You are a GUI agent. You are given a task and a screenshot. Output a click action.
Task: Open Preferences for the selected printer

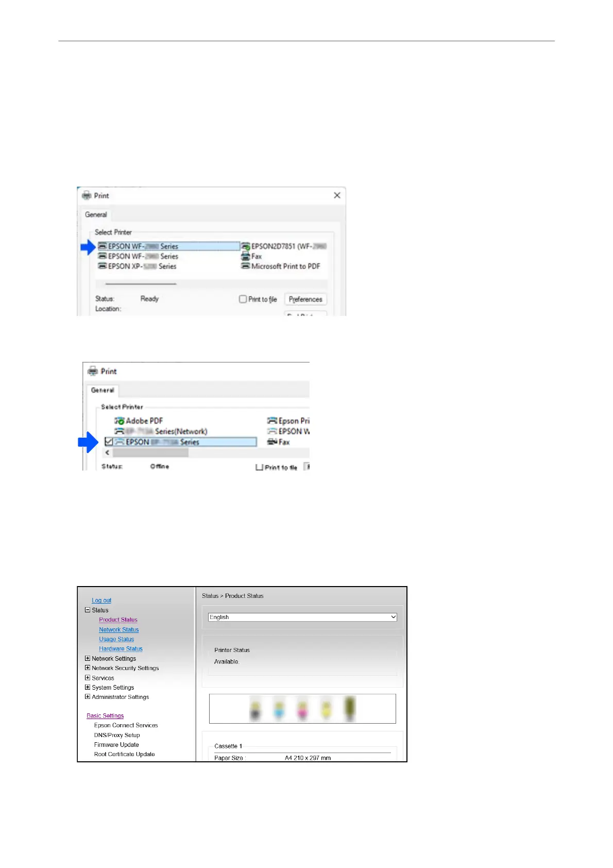click(x=305, y=299)
